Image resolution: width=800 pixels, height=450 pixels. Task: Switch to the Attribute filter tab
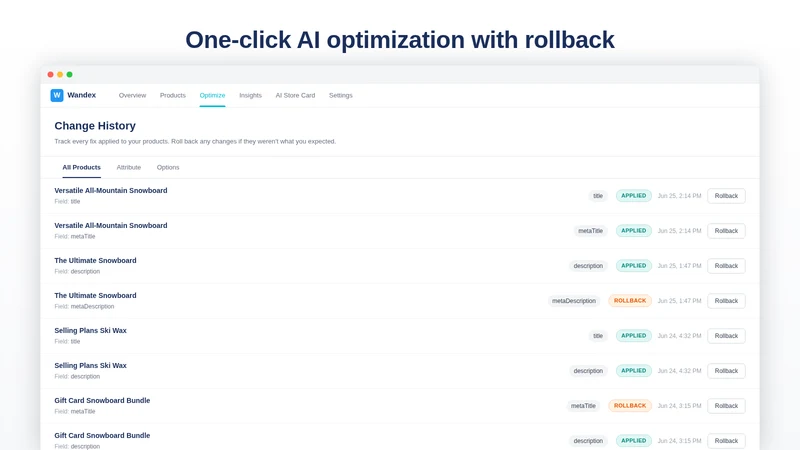coord(129,167)
